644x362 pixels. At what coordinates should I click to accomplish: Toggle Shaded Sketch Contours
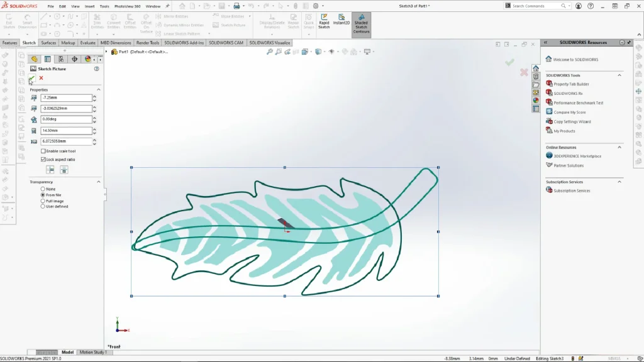pos(361,25)
